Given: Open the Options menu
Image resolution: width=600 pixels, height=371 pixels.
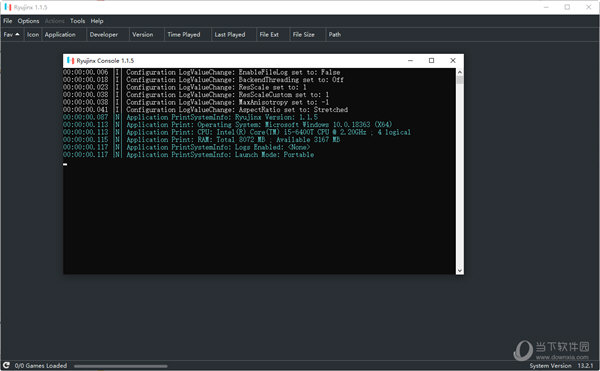Looking at the screenshot, I should (28, 21).
